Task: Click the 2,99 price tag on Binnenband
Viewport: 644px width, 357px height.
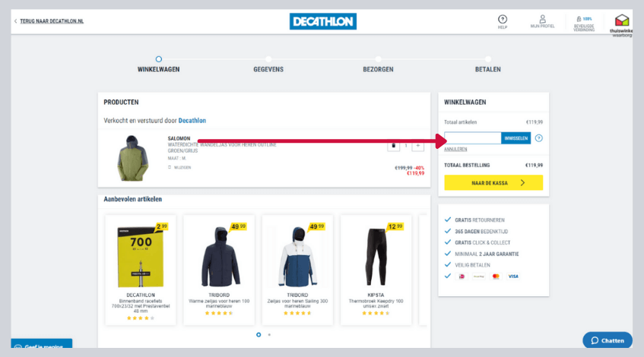Action: (161, 226)
